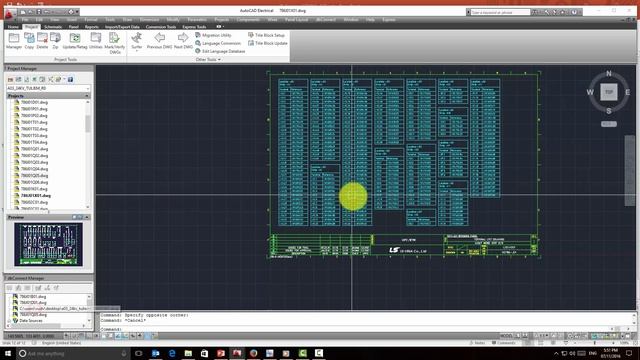Expand the Other Tools panel dropdown
This screenshot has width=640, height=360.
208,60
